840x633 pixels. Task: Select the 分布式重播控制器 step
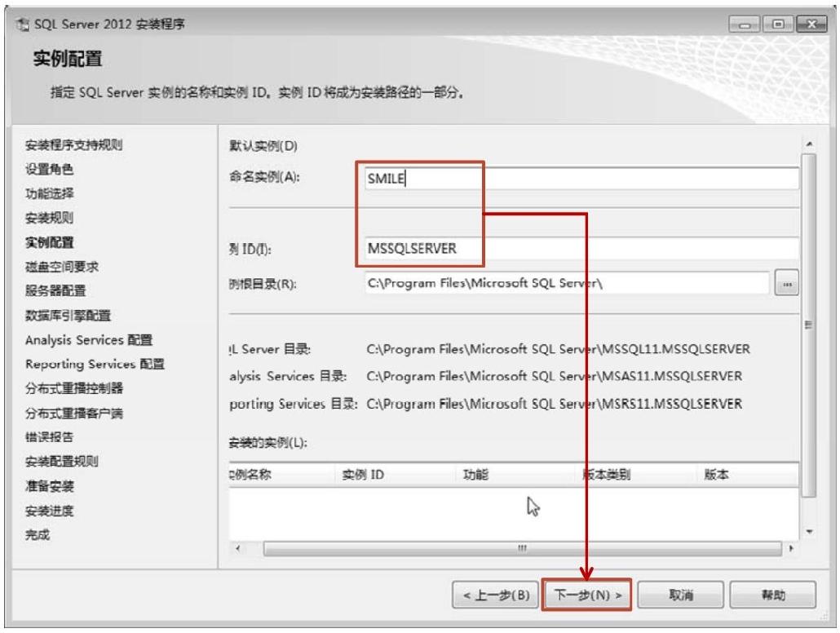74,388
